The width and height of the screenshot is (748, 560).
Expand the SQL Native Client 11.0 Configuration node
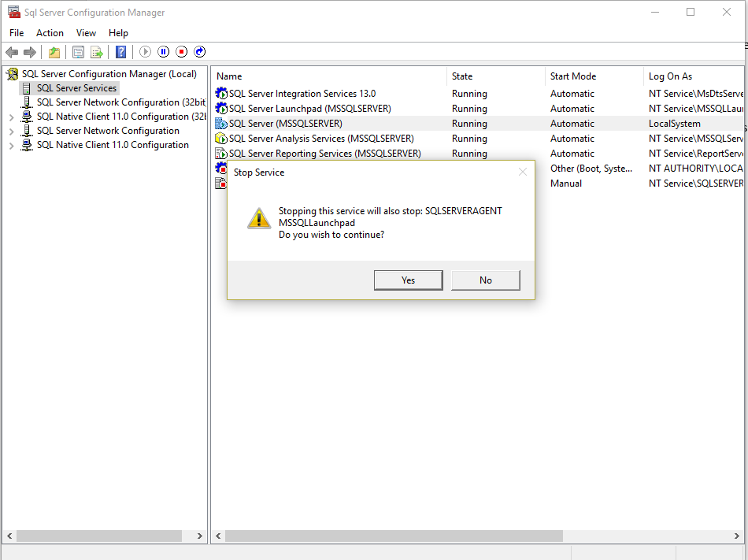[x=12, y=146]
